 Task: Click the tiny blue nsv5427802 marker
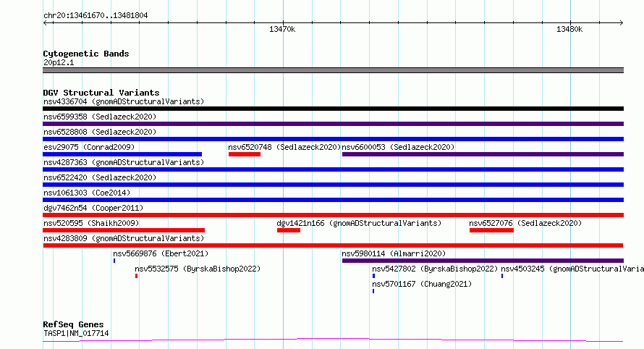[x=374, y=276]
